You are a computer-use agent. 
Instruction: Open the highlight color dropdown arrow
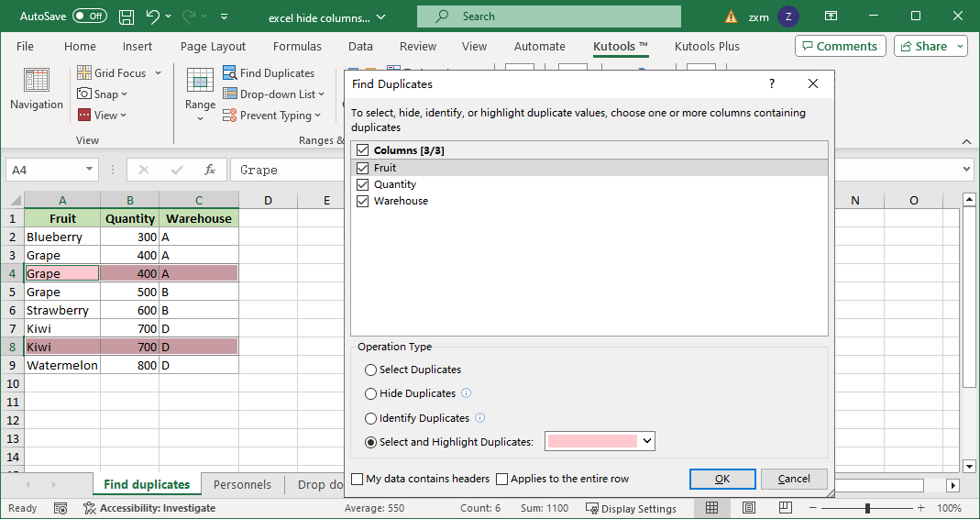[647, 441]
